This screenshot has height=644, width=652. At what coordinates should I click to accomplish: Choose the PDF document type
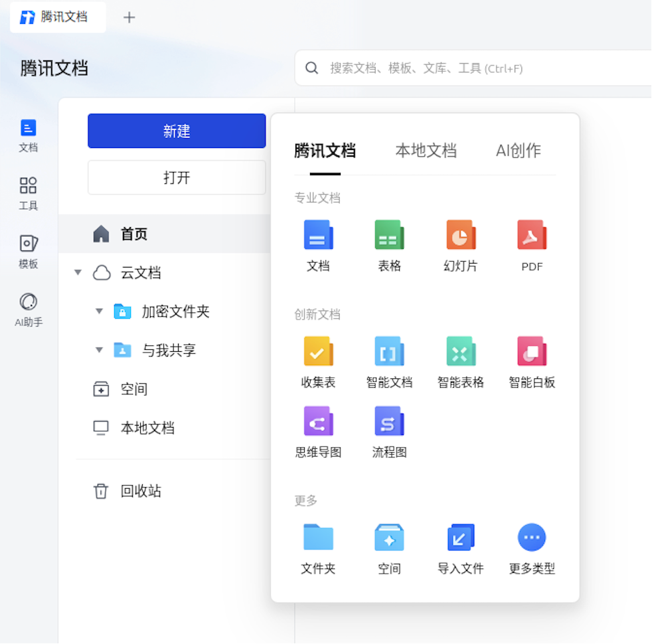(x=532, y=245)
